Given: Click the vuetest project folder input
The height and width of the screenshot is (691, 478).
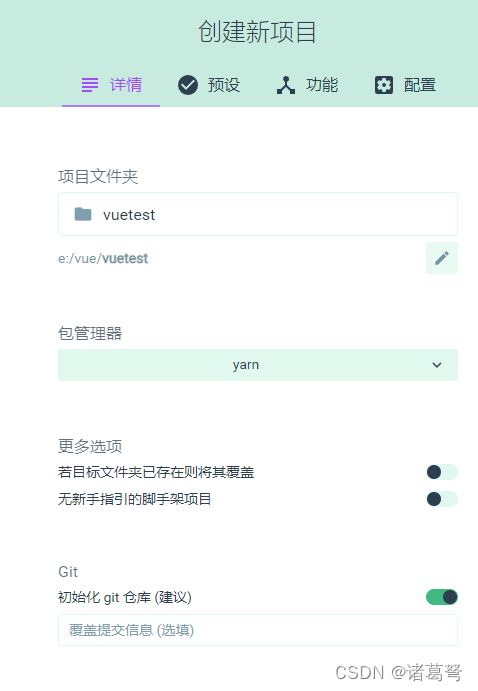Looking at the screenshot, I should [x=258, y=214].
